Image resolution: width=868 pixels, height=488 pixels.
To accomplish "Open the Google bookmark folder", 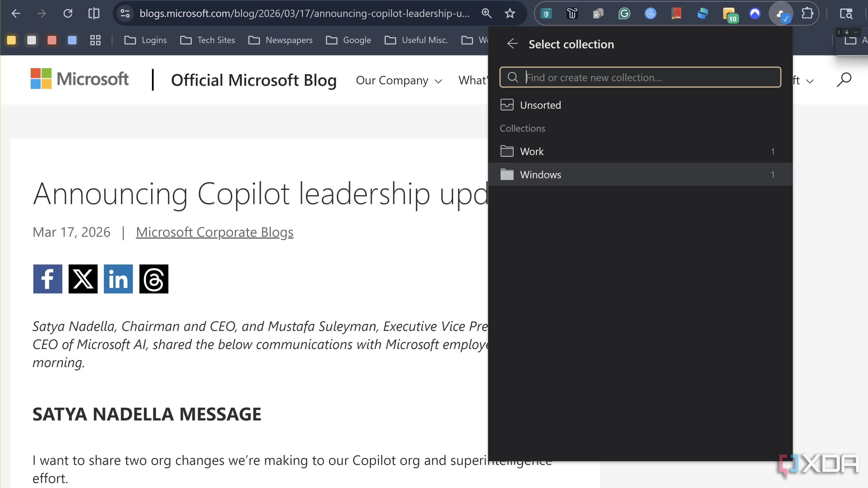I will pos(348,40).
